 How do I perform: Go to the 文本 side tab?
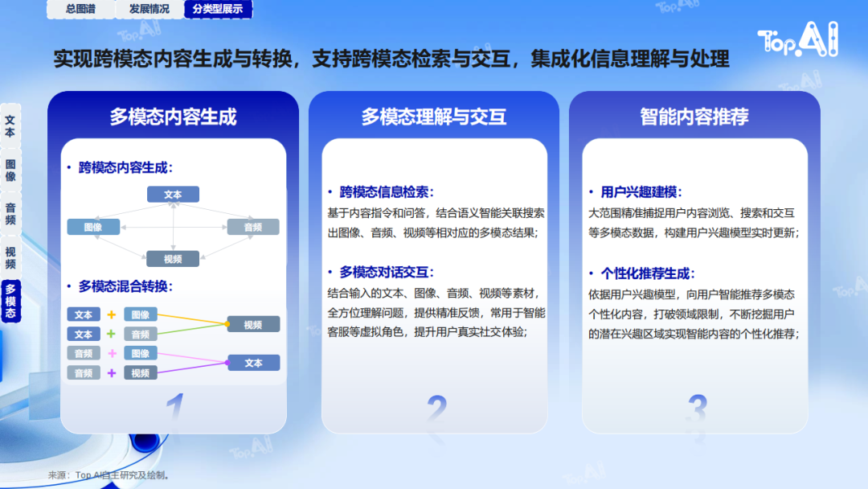[10, 126]
